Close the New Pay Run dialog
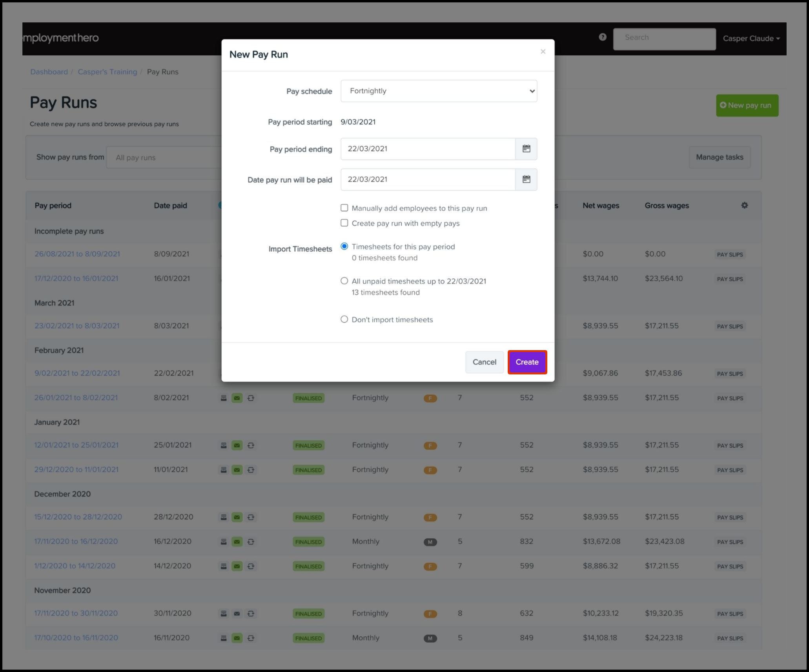Viewport: 809px width, 672px height. click(543, 52)
